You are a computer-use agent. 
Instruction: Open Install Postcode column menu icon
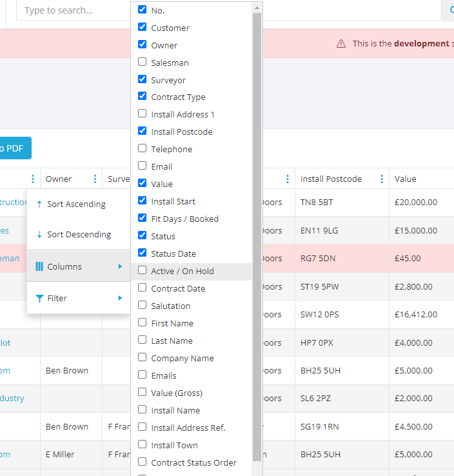coord(382,179)
